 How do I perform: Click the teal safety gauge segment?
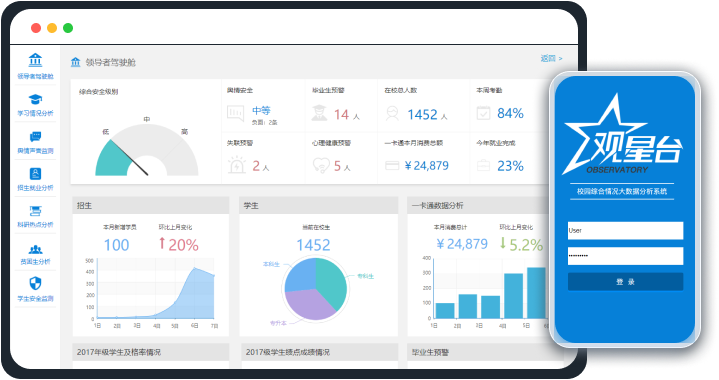coord(114,160)
